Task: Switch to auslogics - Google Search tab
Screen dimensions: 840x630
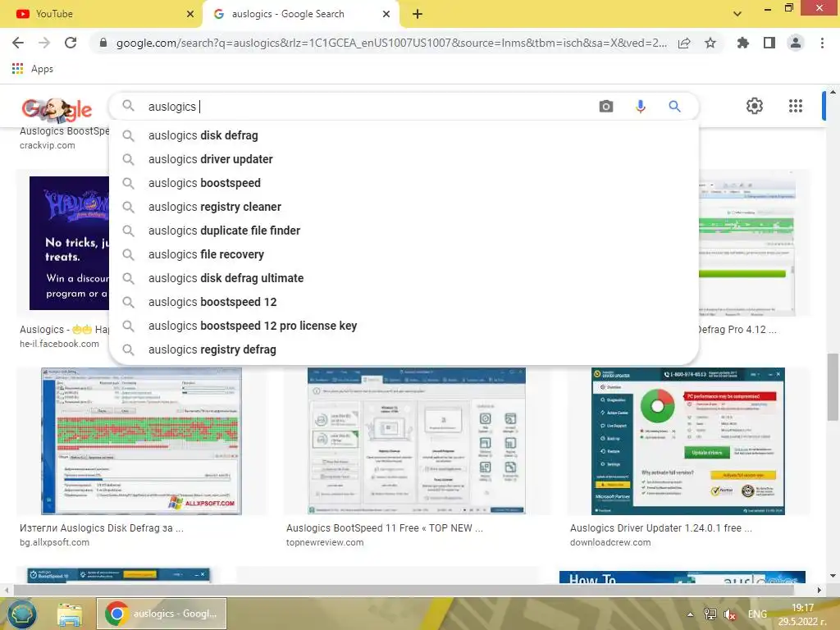Action: coord(300,14)
